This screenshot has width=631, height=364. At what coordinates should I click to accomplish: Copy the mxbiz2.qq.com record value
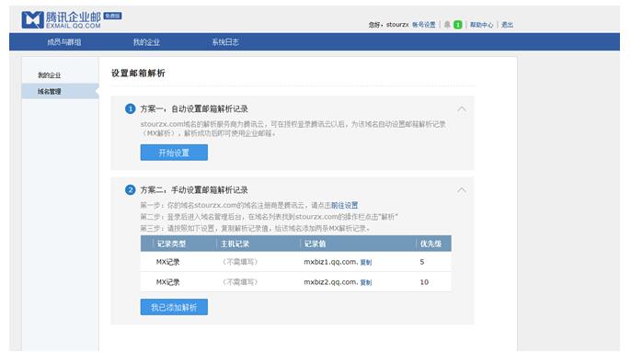(x=366, y=282)
